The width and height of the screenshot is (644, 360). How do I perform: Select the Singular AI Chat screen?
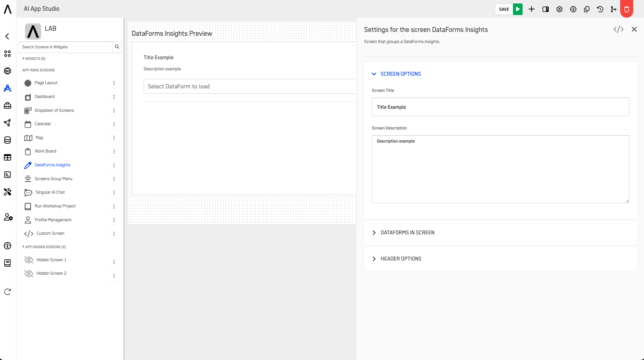pyautogui.click(x=50, y=192)
